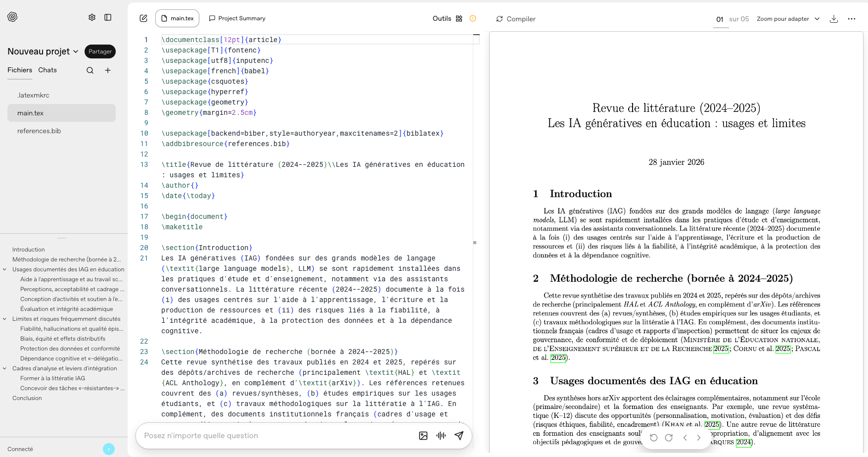The width and height of the screenshot is (868, 457).
Task: Open the settings gear icon
Action: click(92, 17)
